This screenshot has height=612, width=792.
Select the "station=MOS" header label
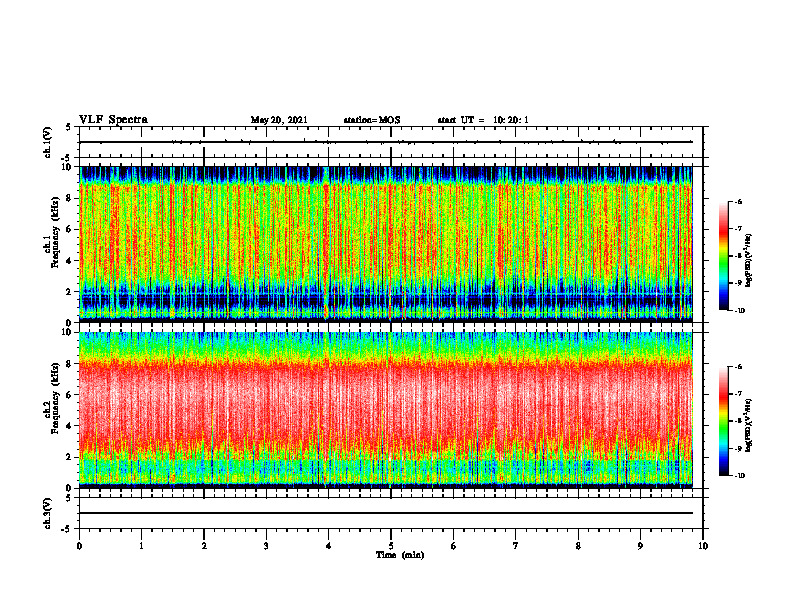coord(372,120)
